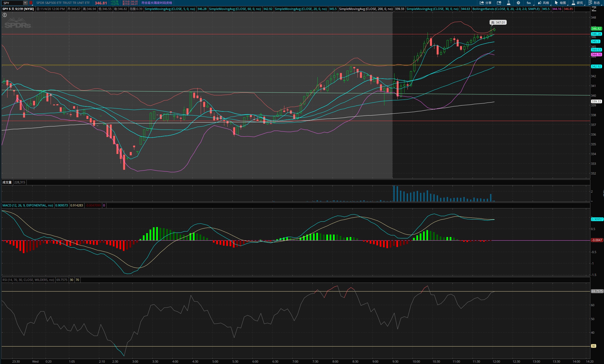
Task: Open the 风格 style menu
Action: point(543,3)
